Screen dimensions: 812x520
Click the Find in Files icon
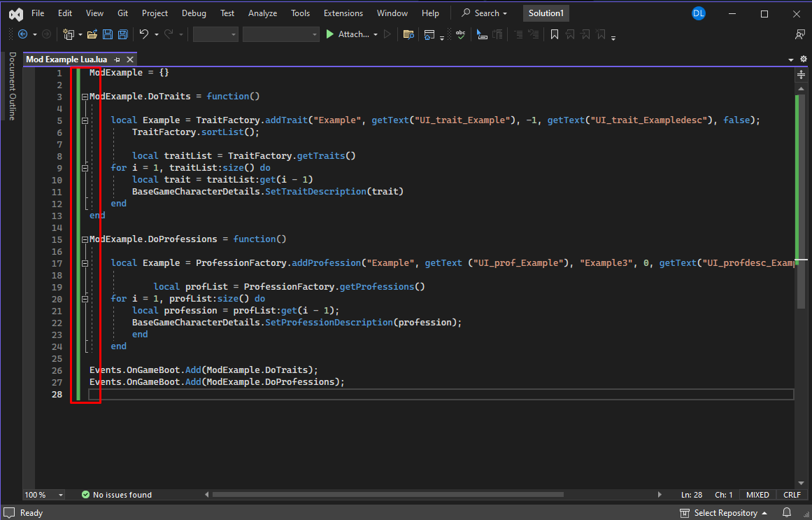point(408,34)
